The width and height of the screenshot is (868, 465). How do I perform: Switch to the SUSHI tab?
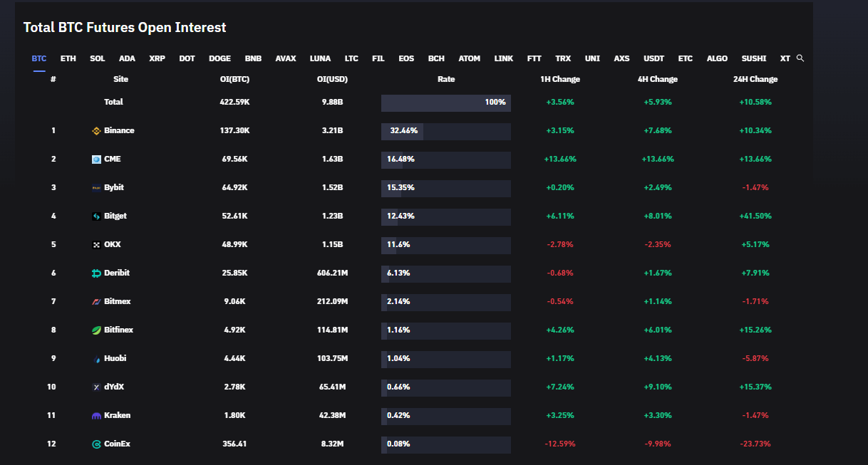click(753, 58)
